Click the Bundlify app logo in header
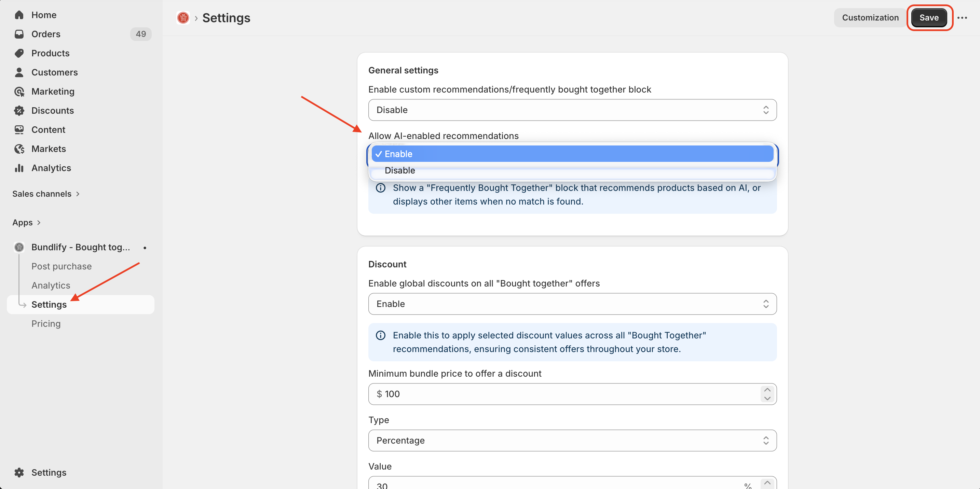The image size is (980, 489). click(x=183, y=18)
